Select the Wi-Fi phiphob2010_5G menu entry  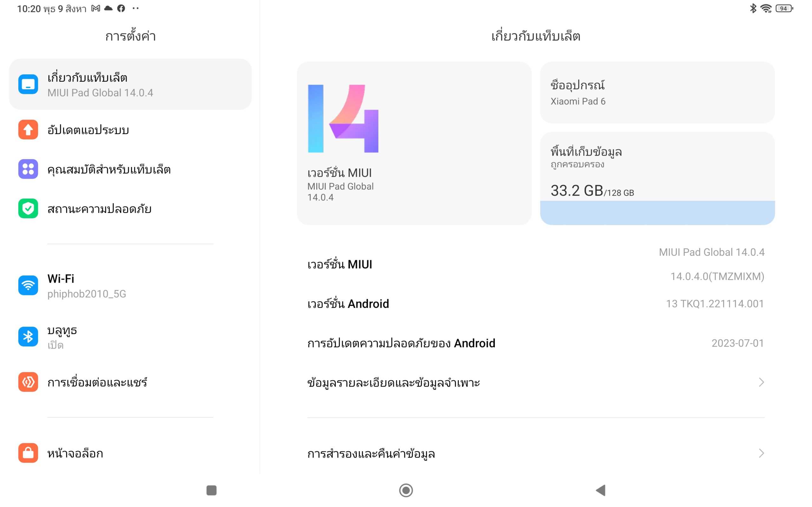pyautogui.click(x=131, y=286)
